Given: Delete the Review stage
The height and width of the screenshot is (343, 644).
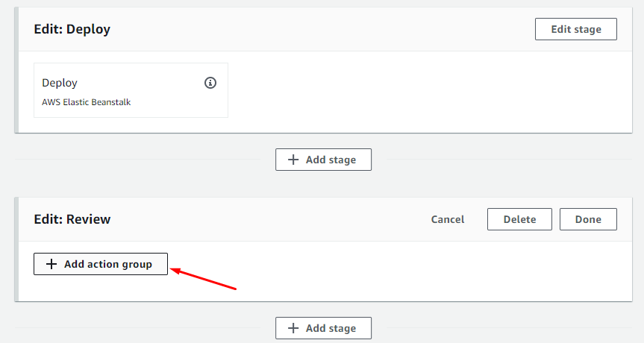Looking at the screenshot, I should (519, 219).
